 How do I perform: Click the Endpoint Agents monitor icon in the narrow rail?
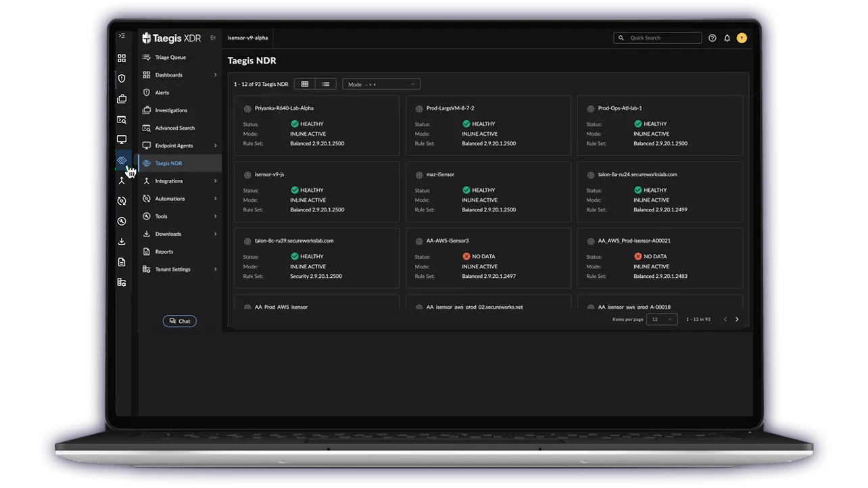[x=122, y=140]
